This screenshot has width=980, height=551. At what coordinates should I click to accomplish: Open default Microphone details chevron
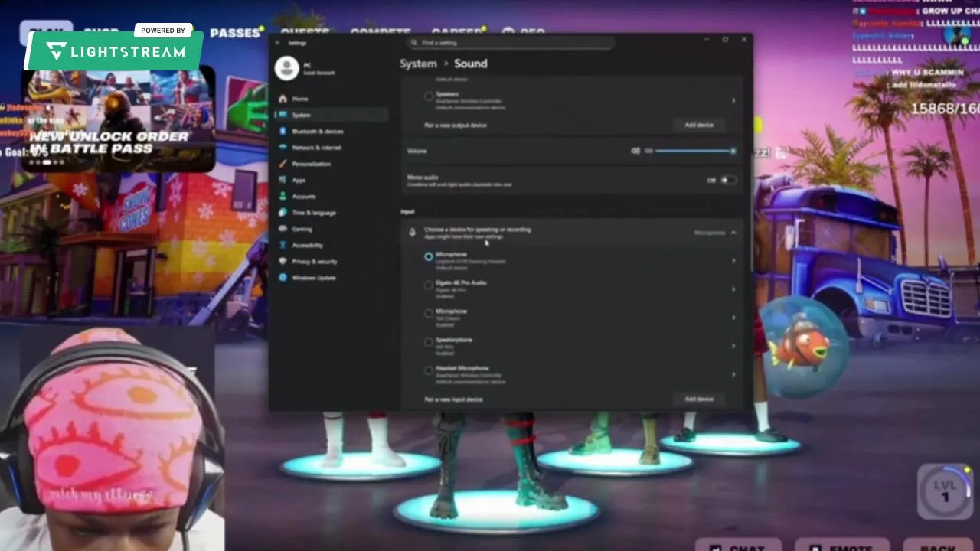tap(733, 261)
